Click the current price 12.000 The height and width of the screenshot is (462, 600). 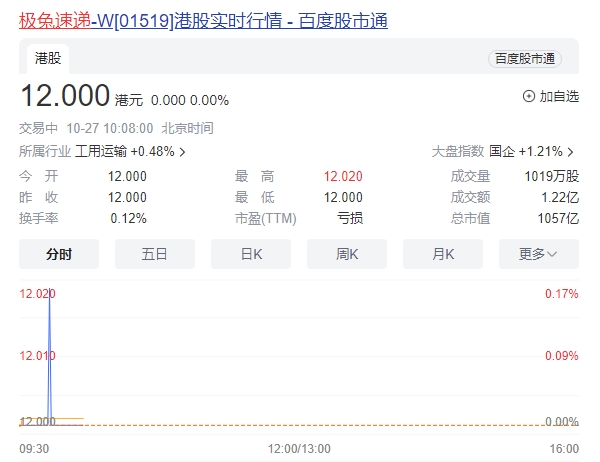coord(65,95)
